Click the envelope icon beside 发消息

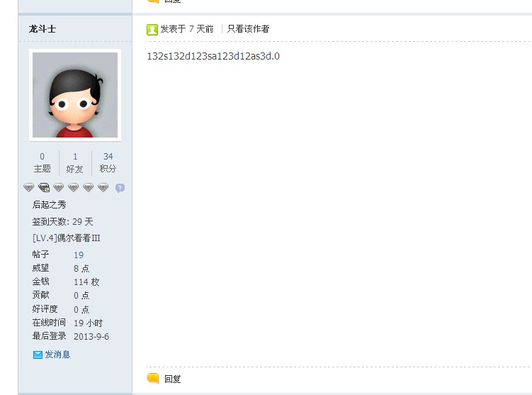tap(38, 355)
